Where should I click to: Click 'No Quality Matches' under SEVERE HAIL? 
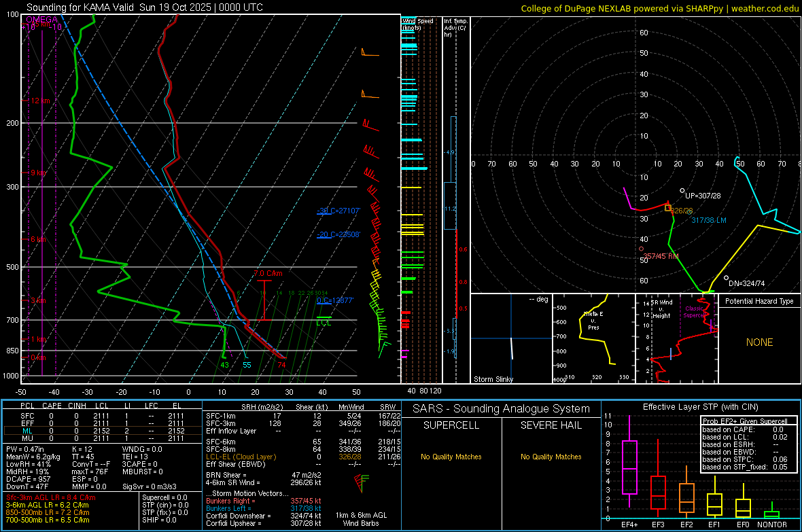(551, 457)
